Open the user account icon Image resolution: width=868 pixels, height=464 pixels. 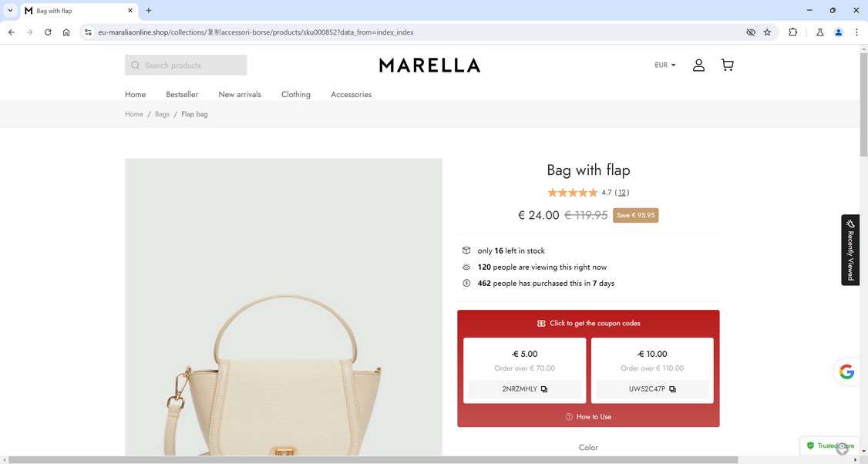click(698, 66)
